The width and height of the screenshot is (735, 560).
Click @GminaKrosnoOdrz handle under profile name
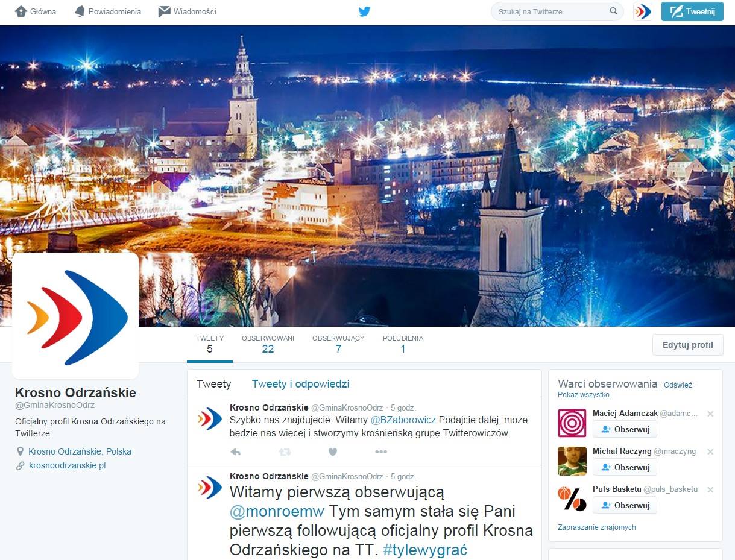pyautogui.click(x=55, y=406)
